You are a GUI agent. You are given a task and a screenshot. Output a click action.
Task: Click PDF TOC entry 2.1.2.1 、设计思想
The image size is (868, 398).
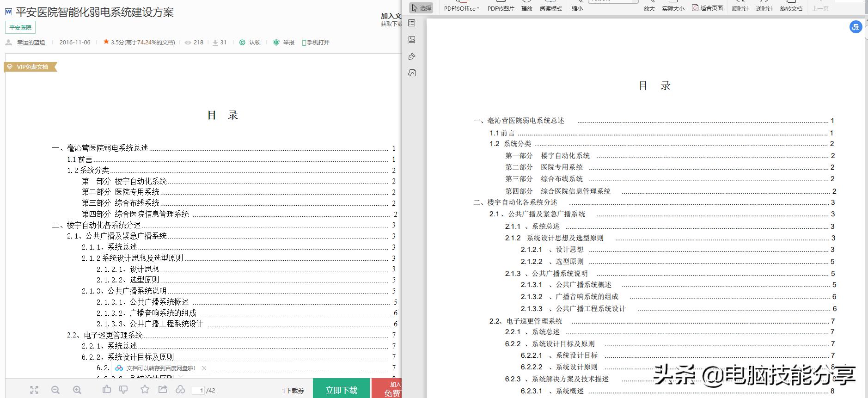[x=552, y=250]
